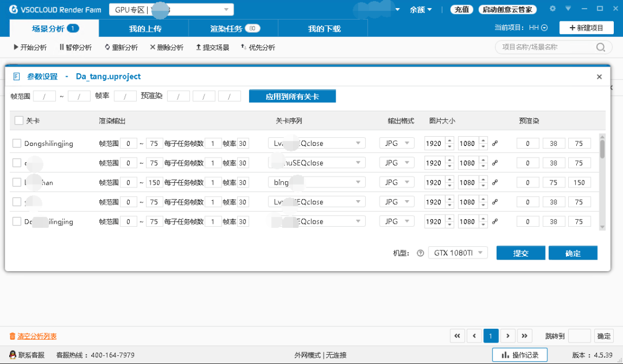Click end frame field showing 150

[154, 182]
